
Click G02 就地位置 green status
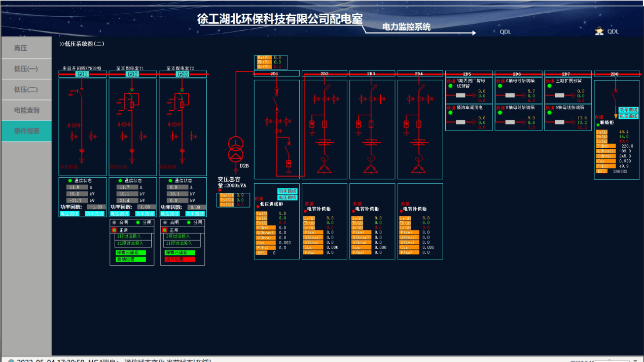pos(131,259)
